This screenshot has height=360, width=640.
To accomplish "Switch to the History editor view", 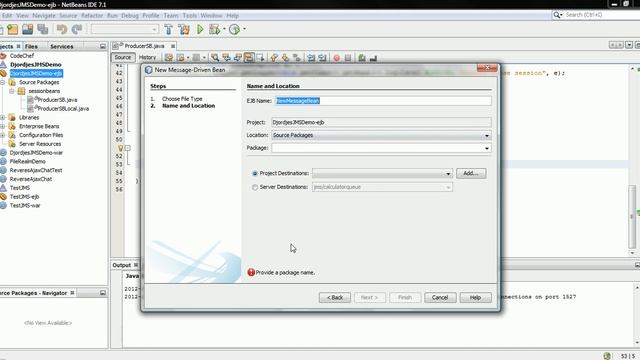I will pos(147,58).
